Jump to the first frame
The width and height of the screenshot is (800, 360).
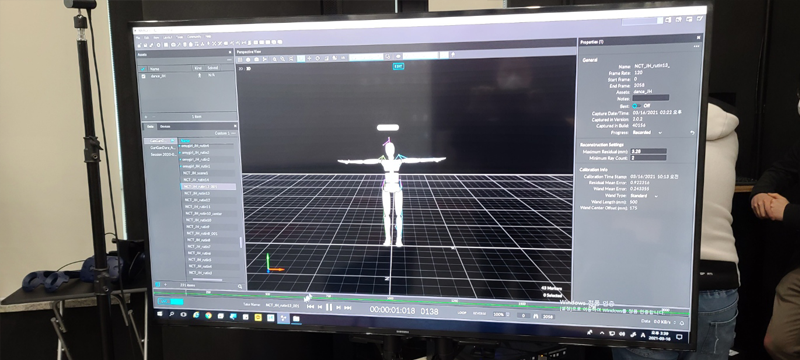pos(310,306)
